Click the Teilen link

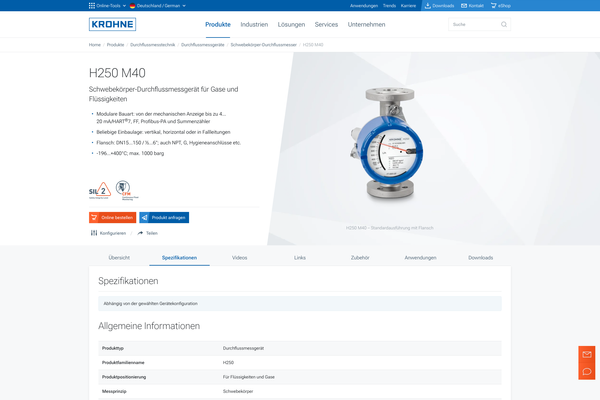152,233
